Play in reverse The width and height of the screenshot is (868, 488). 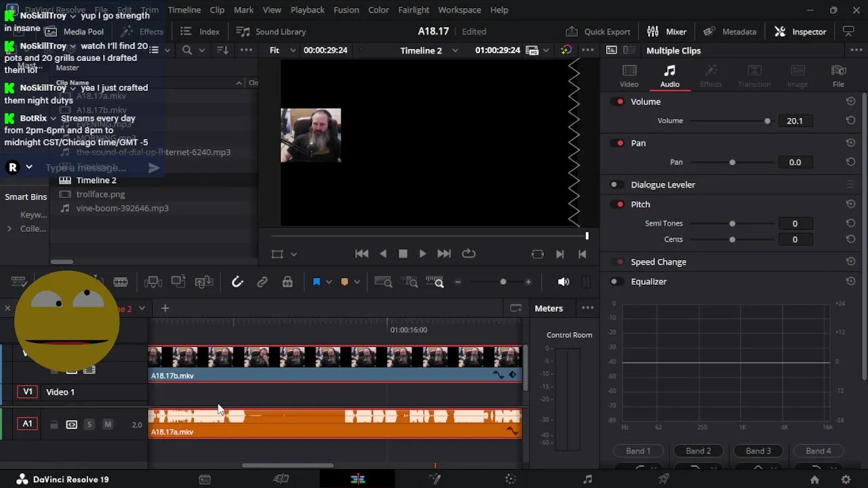pos(383,253)
